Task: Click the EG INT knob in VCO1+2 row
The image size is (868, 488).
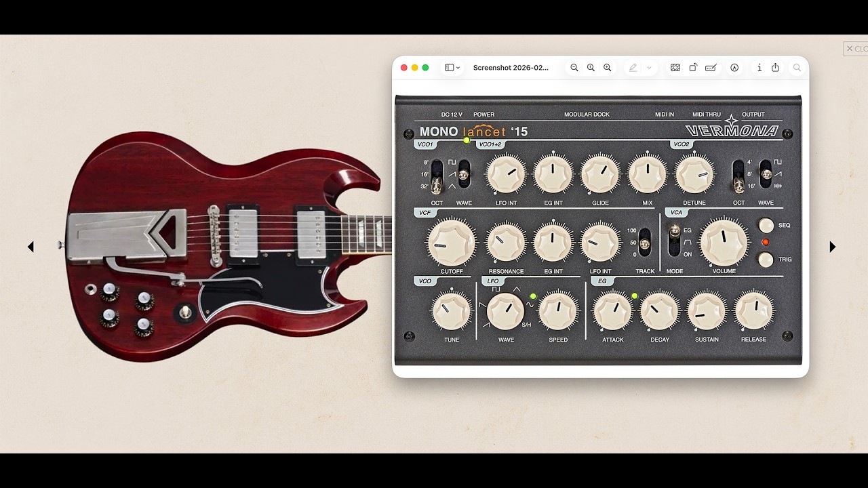Action: (553, 174)
